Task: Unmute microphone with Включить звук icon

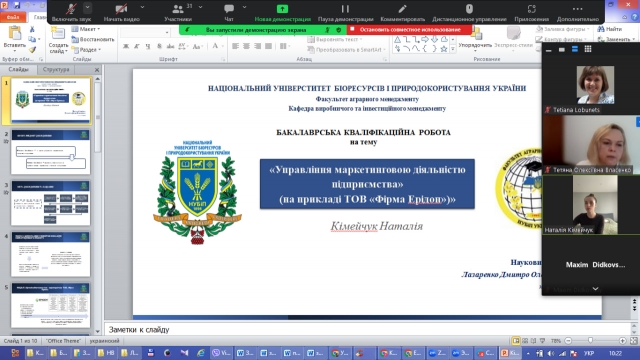Action: [x=71, y=9]
